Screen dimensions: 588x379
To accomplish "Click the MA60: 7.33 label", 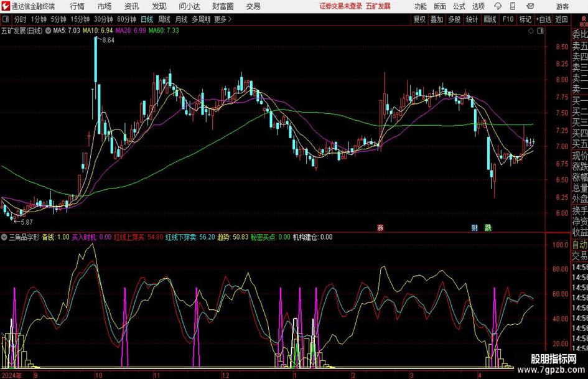I will [x=164, y=30].
